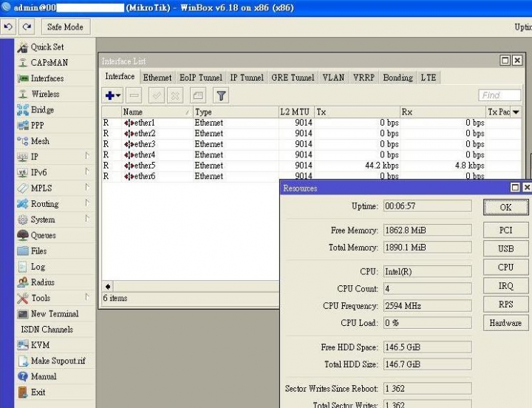Click the PCI button
The width and height of the screenshot is (532, 408).
[x=505, y=231]
